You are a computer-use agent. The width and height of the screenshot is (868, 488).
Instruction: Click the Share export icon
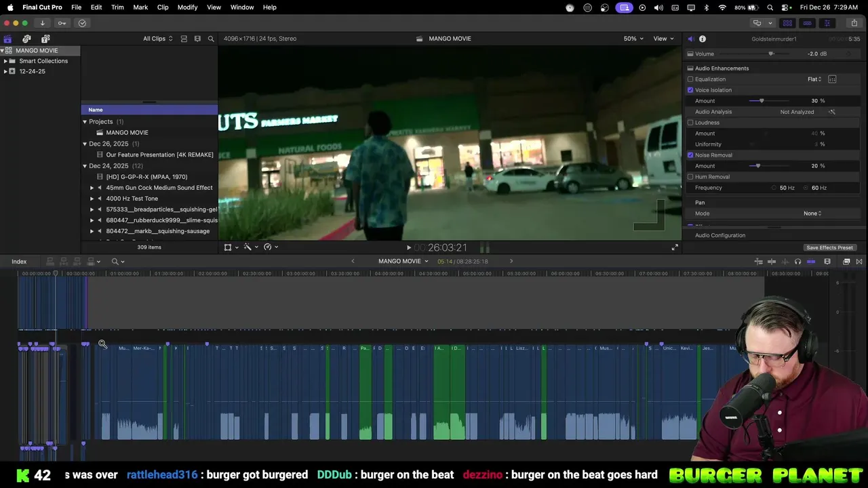(x=854, y=23)
